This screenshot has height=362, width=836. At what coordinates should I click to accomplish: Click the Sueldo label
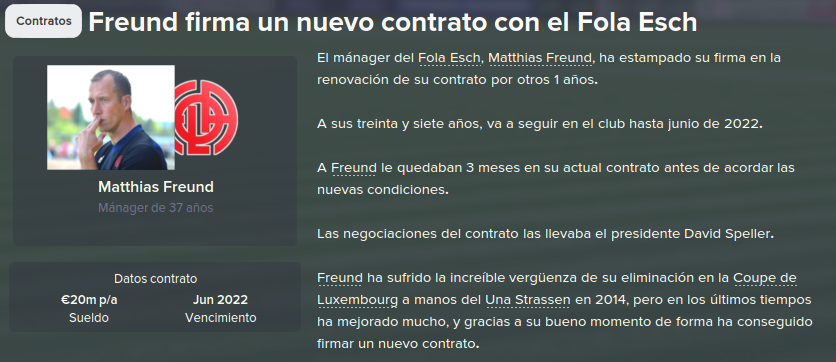click(89, 318)
